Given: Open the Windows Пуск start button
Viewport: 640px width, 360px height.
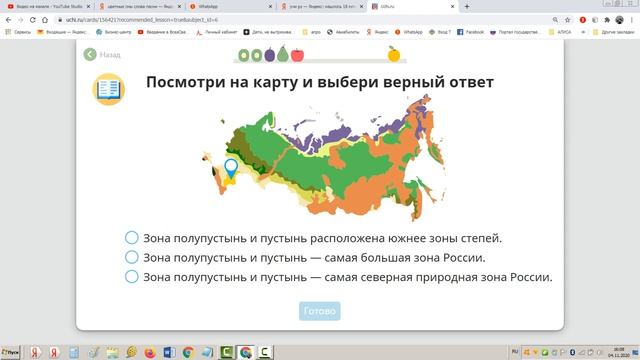Looking at the screenshot, I should point(10,352).
